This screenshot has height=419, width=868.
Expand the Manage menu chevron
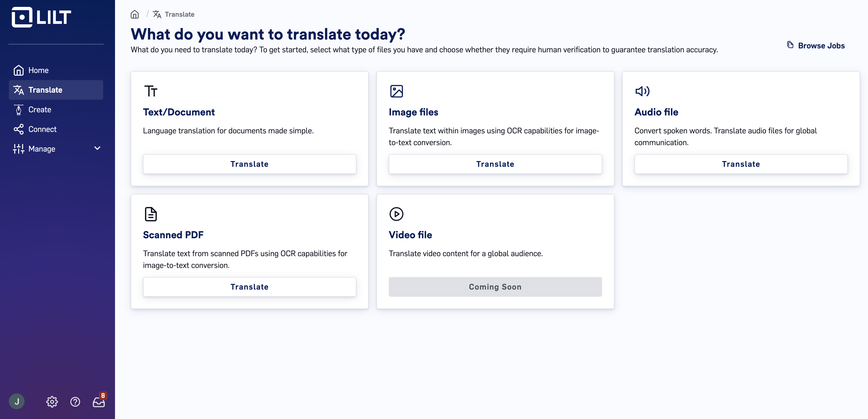(x=97, y=149)
